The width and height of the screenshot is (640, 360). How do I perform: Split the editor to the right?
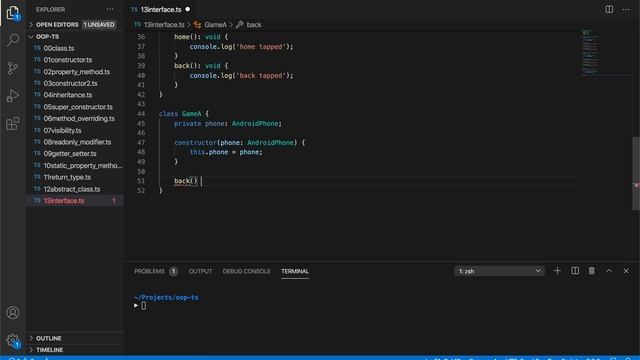609,9
